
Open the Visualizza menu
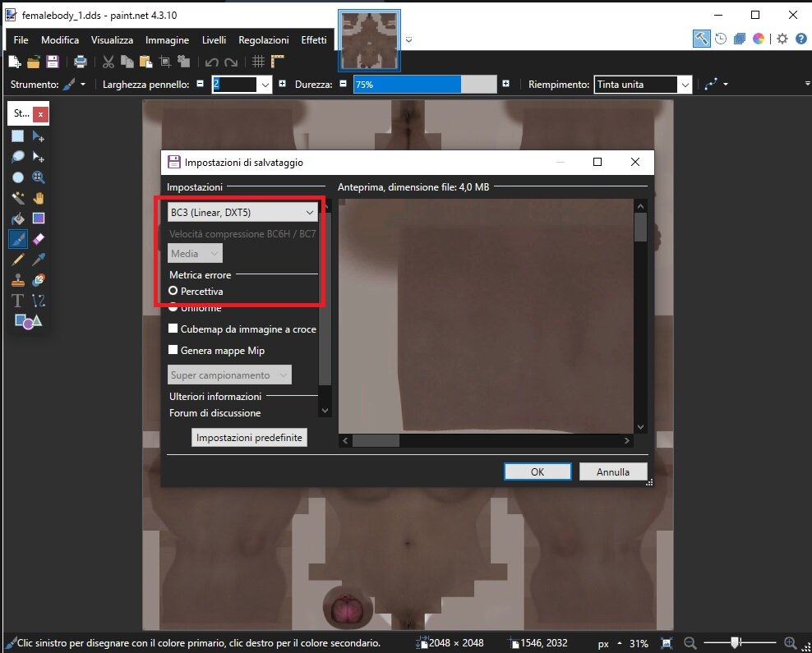112,40
